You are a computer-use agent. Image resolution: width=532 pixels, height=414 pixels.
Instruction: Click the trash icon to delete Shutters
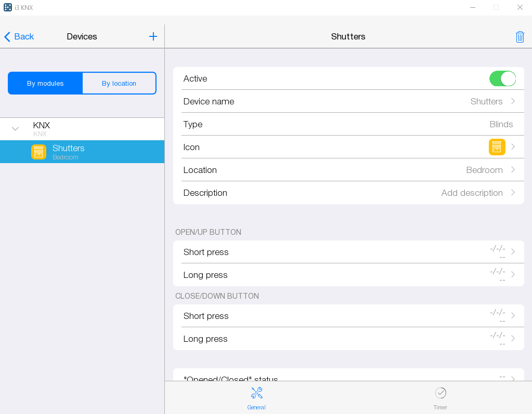(520, 36)
